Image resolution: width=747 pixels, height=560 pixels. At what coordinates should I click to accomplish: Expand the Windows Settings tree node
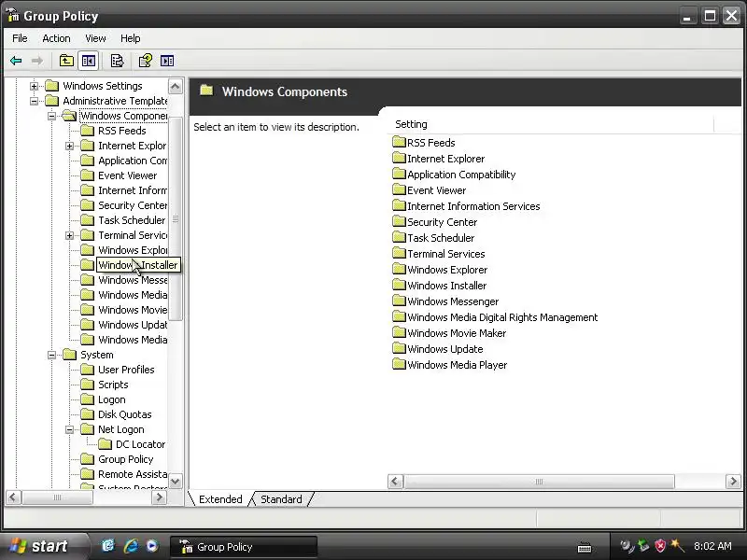click(34, 86)
